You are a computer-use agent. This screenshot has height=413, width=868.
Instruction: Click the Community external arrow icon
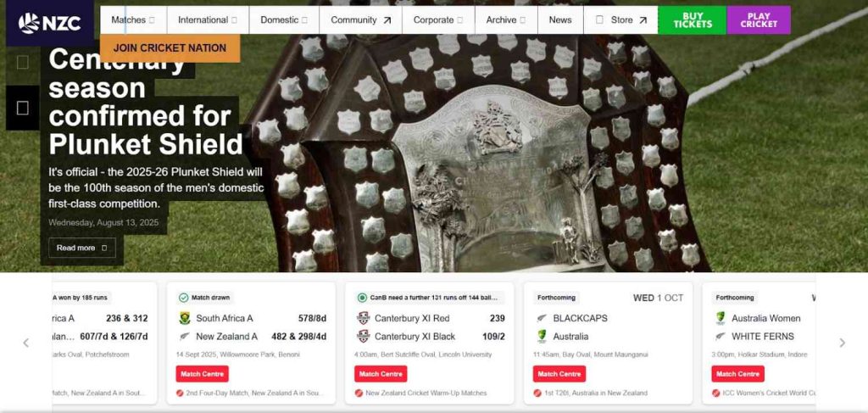(387, 20)
